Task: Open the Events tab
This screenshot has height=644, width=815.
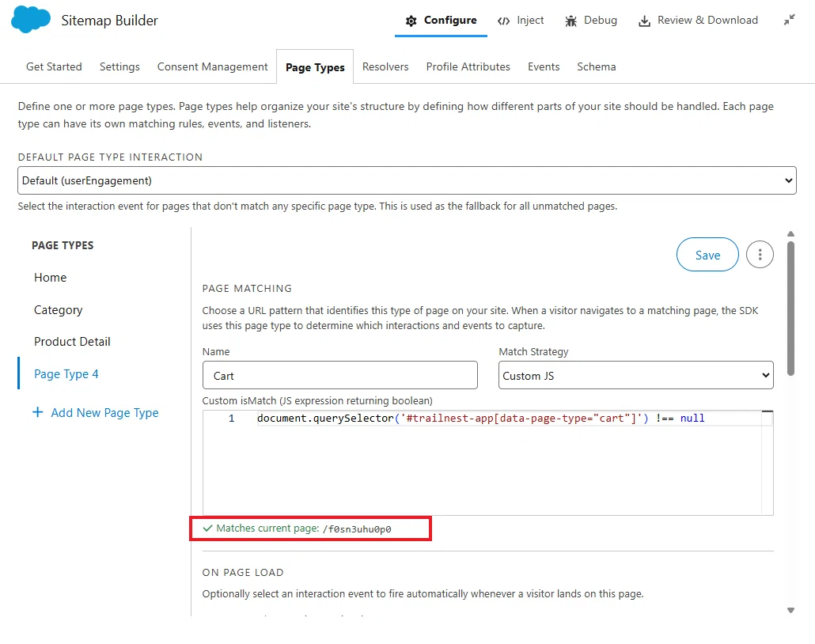Action: pyautogui.click(x=543, y=66)
